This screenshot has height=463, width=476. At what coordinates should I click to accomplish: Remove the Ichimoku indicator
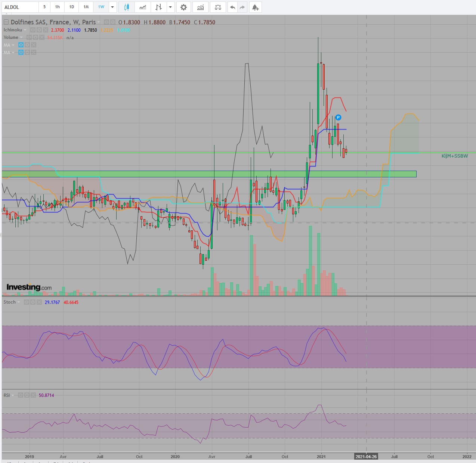pos(46,30)
